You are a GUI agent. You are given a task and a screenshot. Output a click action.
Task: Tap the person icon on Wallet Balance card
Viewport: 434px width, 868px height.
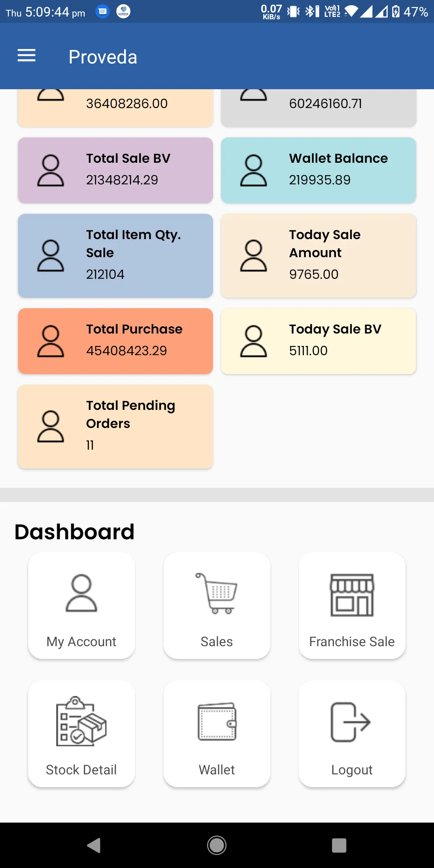tap(254, 170)
